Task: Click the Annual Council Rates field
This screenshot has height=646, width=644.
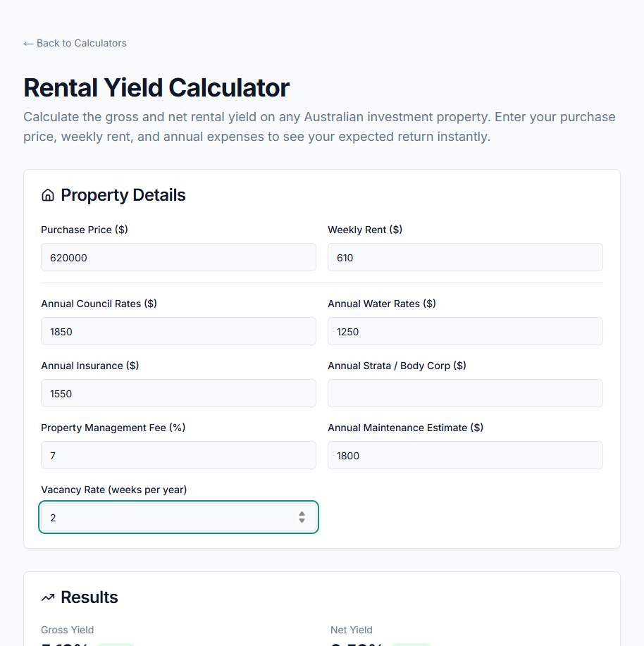Action: pos(178,331)
